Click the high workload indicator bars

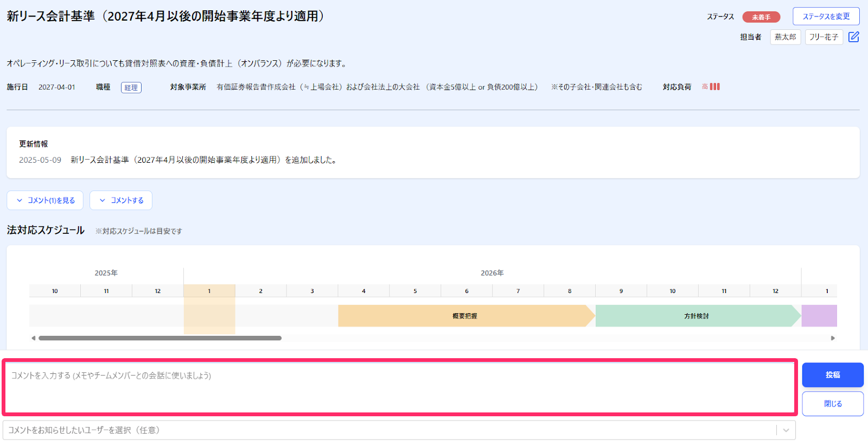coord(714,86)
